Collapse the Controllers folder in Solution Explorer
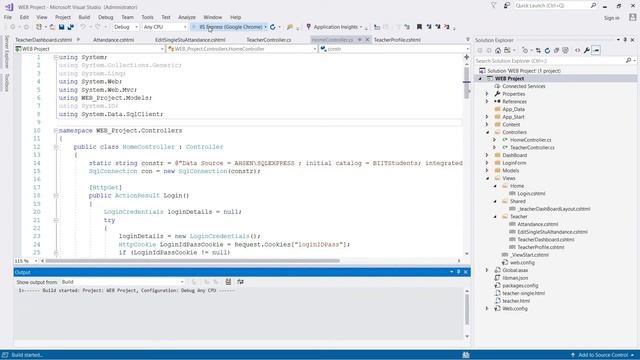Viewport: 640px width, 360px height. point(488,132)
